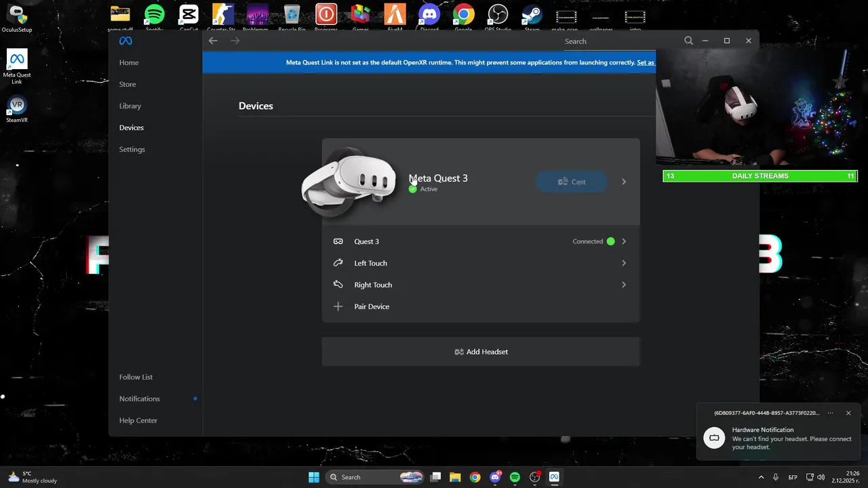Click the Set as link in the banner
This screenshot has width=868, height=488.
(x=646, y=62)
